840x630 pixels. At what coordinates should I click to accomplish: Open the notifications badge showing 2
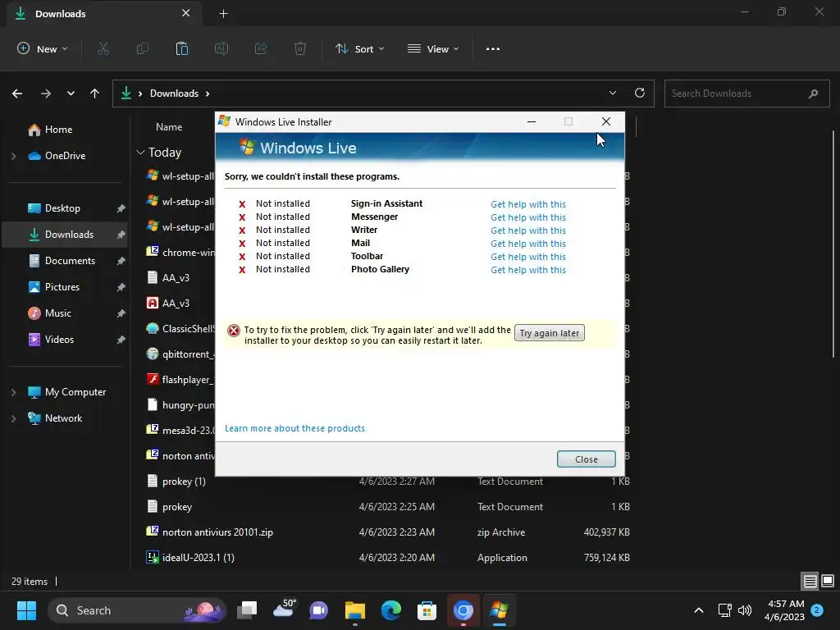pos(817,610)
